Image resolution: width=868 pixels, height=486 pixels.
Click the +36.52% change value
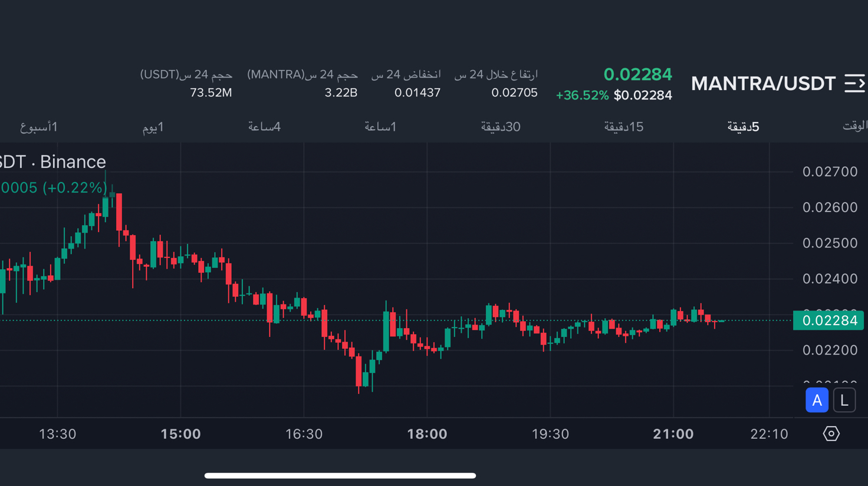(582, 95)
